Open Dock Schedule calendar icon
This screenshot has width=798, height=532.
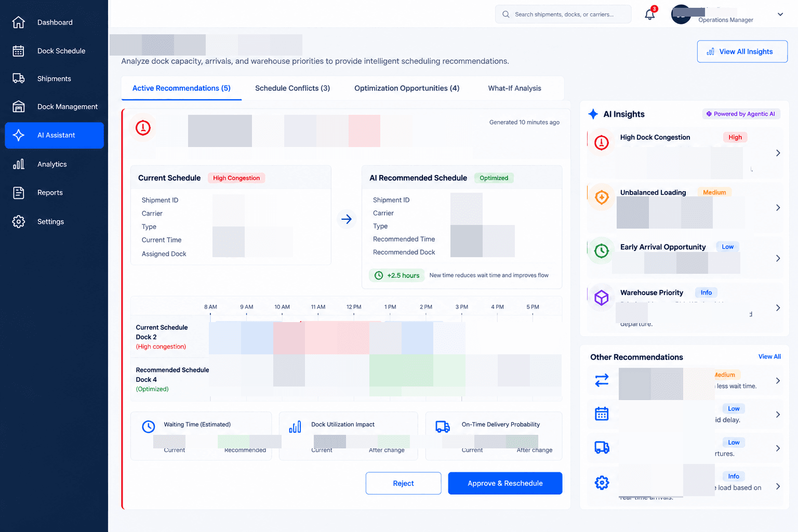19,51
